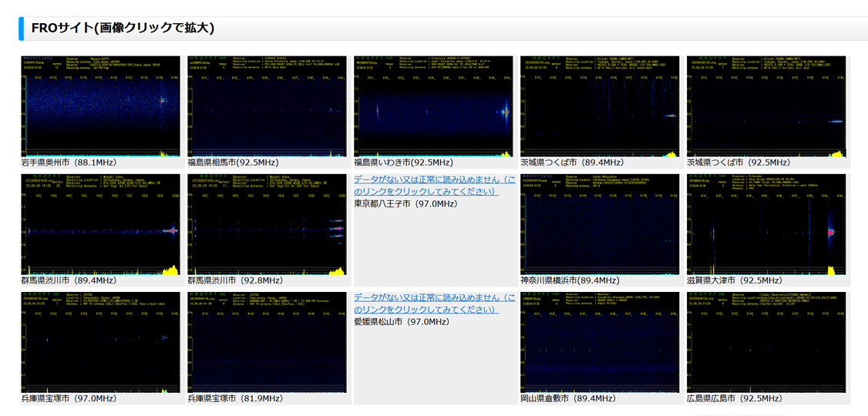The width and height of the screenshot is (868, 416).
Task: Click the FROサイト section heading
Action: point(123,29)
